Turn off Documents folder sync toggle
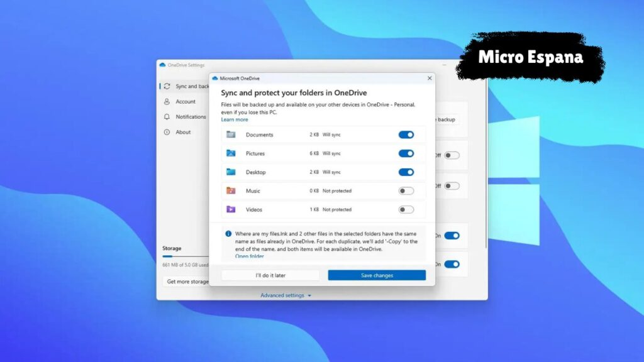The width and height of the screenshot is (644, 362). 406,134
